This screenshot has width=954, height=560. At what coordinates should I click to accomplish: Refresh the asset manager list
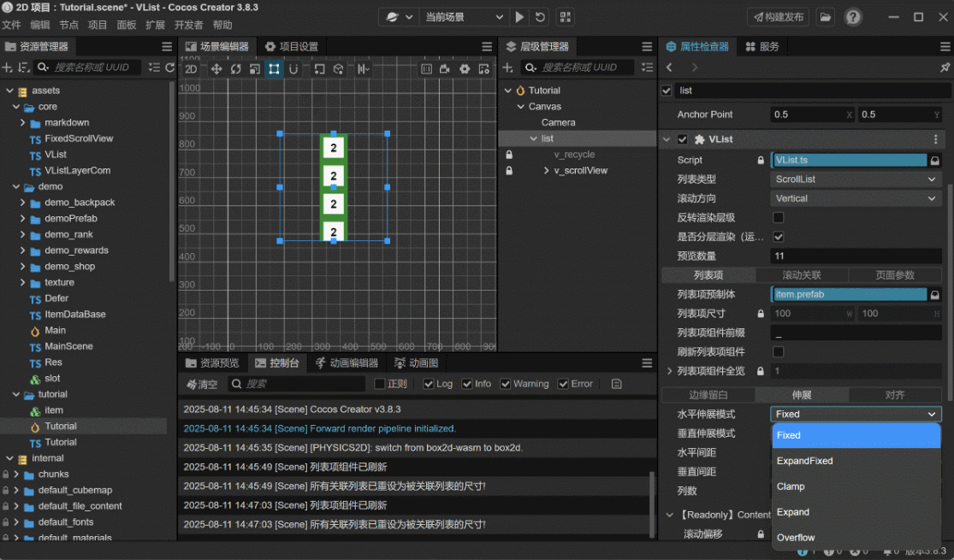(x=169, y=68)
